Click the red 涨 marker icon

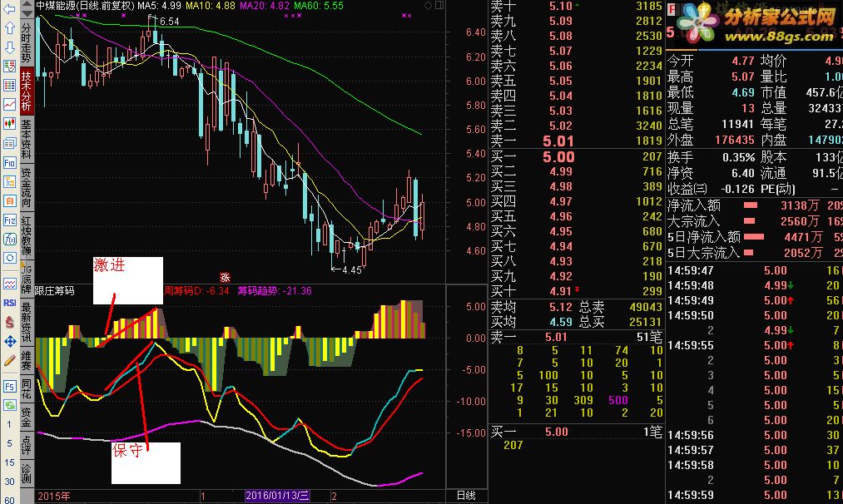[x=225, y=277]
